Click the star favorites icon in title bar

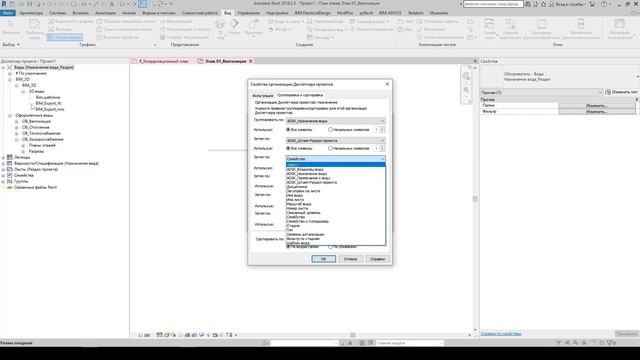click(x=543, y=4)
